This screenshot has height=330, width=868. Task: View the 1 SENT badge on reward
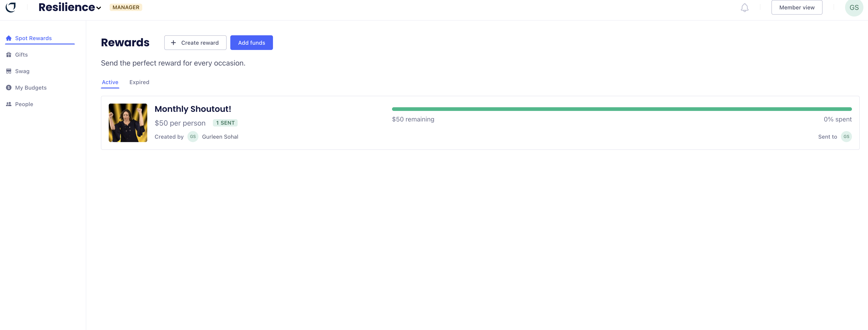(x=225, y=123)
